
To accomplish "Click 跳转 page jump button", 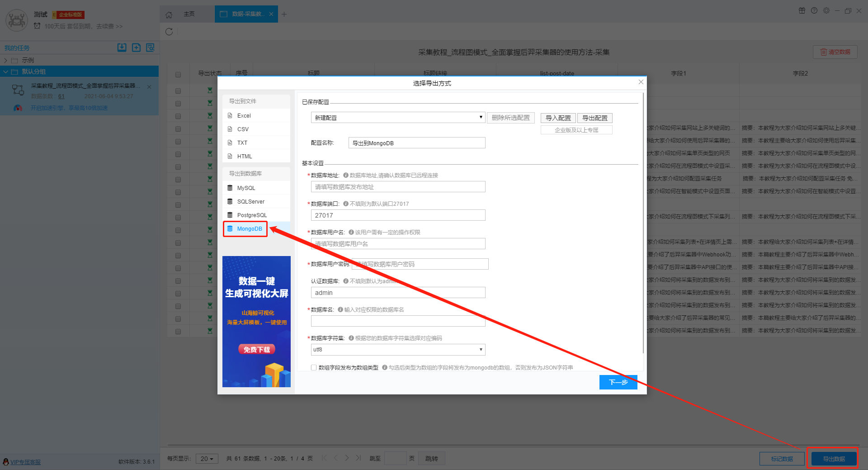I will tap(431, 459).
